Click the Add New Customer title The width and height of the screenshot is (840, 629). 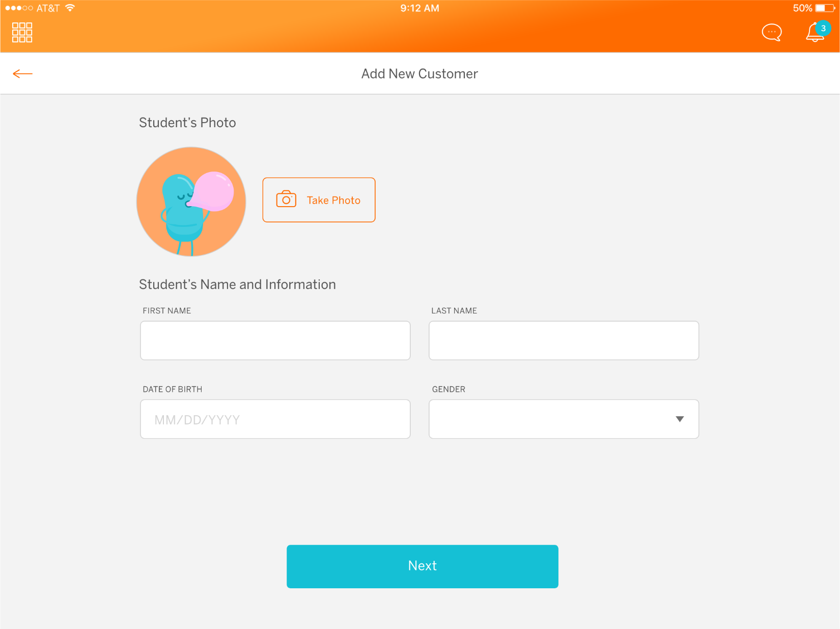pos(419,74)
